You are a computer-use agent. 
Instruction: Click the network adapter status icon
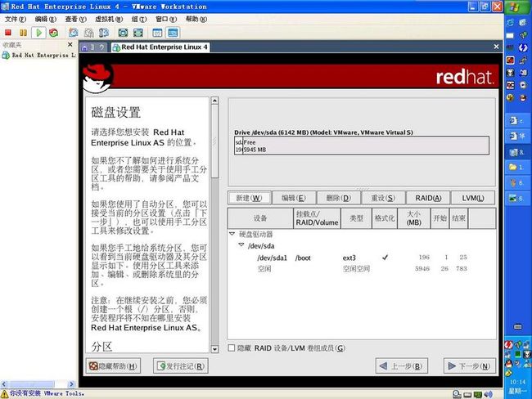pos(478,394)
